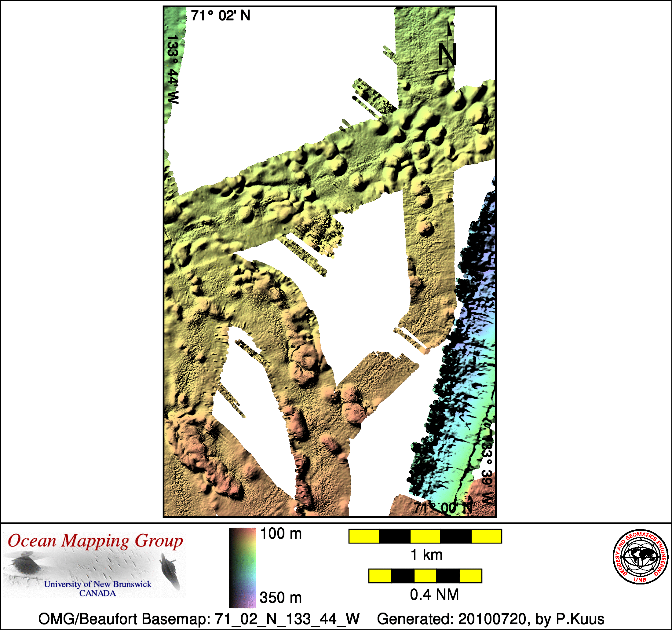672x630 pixels.
Task: Click the Ocean Mapping Group title text
Action: 95,541
